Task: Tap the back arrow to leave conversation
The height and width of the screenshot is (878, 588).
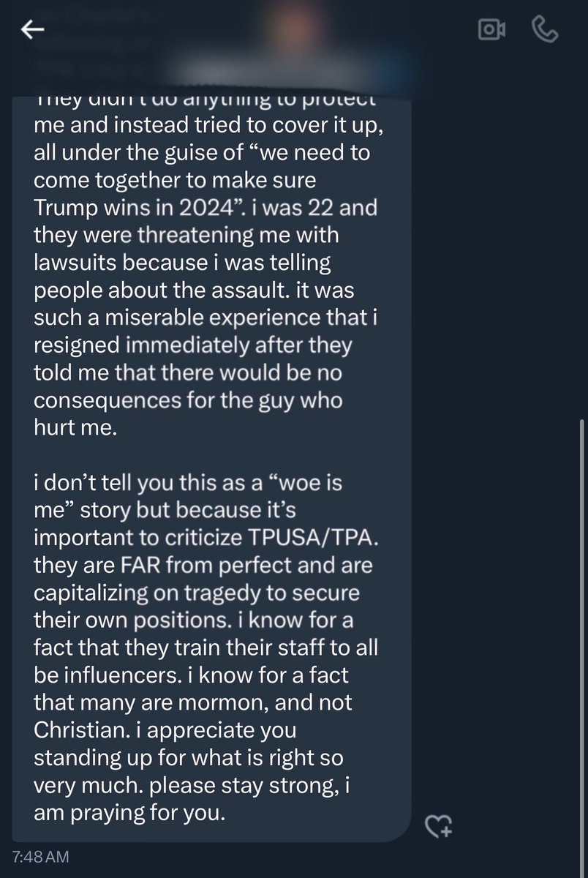Action: (34, 29)
